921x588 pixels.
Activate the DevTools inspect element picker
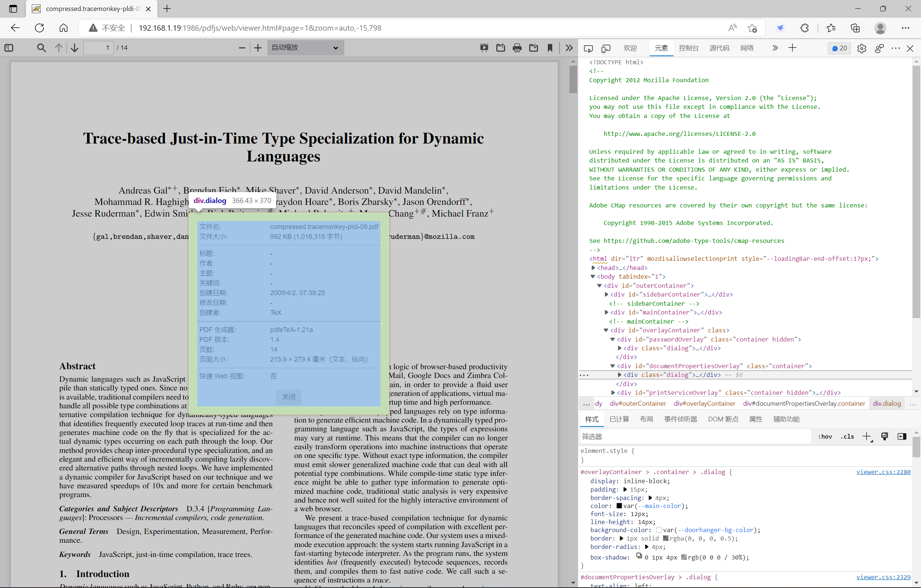click(x=588, y=48)
